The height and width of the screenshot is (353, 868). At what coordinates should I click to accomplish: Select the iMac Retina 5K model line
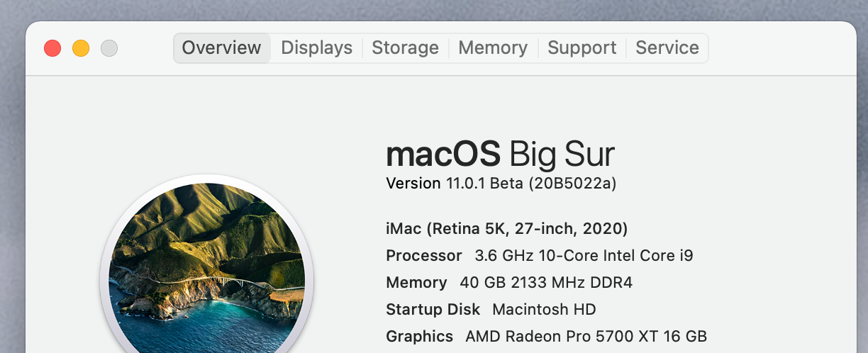[506, 228]
